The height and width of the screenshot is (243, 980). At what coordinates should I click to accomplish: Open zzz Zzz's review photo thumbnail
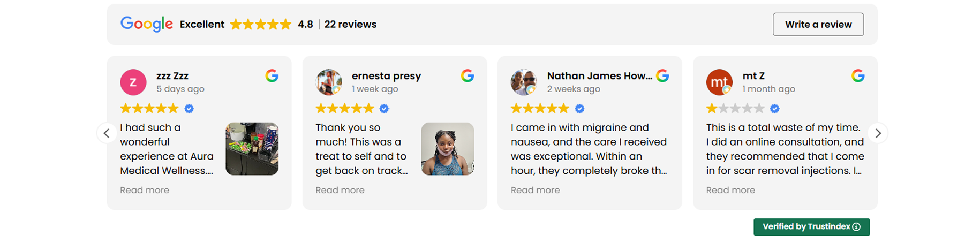pyautogui.click(x=252, y=149)
